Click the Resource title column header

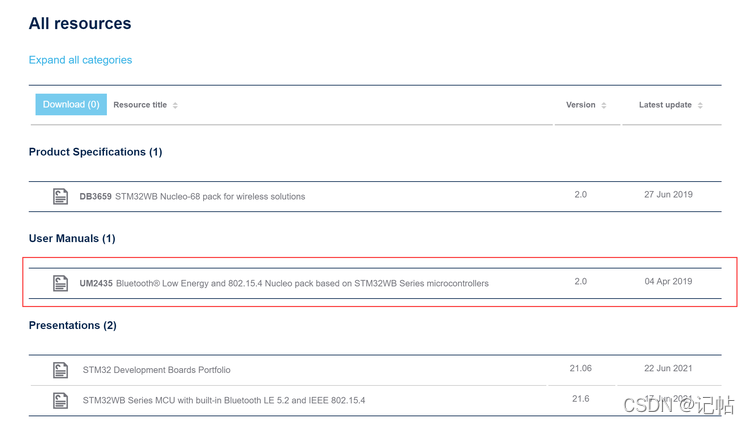pyautogui.click(x=140, y=105)
